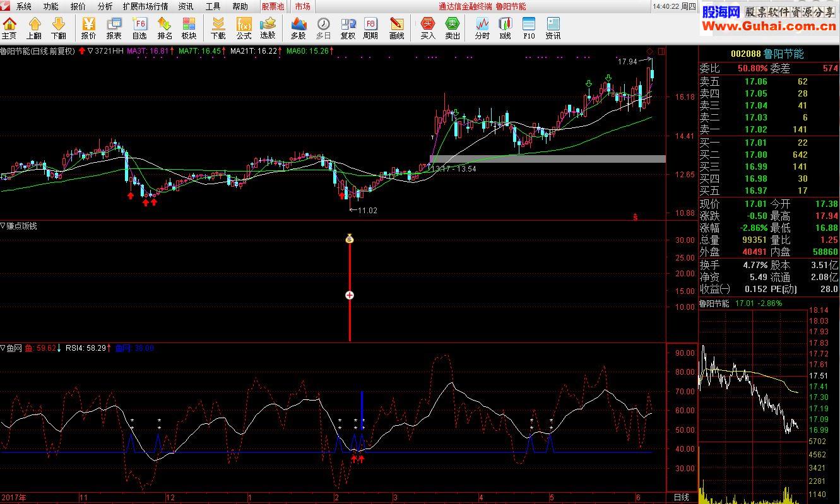
Task: Expand 鱼网 indicator panel triangle
Action: click(3, 348)
